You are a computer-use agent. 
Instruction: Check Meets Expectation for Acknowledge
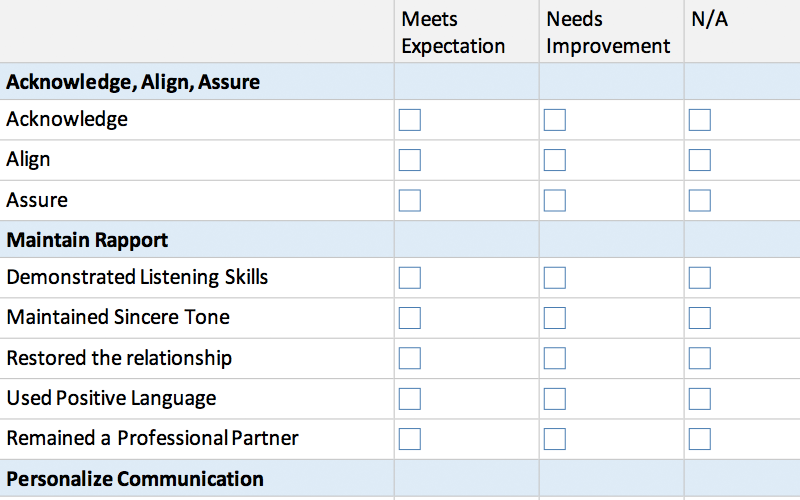[x=410, y=120]
